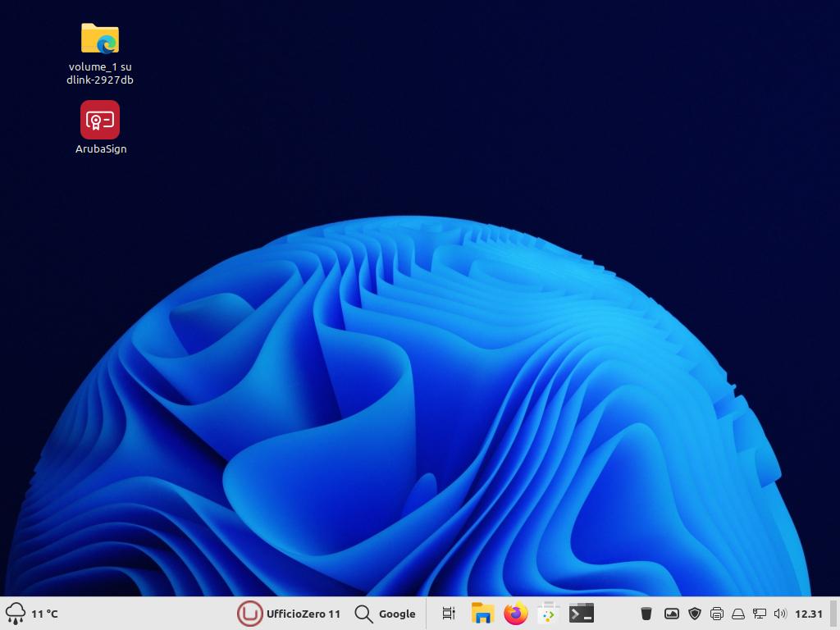Image resolution: width=840 pixels, height=630 pixels.
Task: Click the rain cloud weather icon
Action: [16, 613]
